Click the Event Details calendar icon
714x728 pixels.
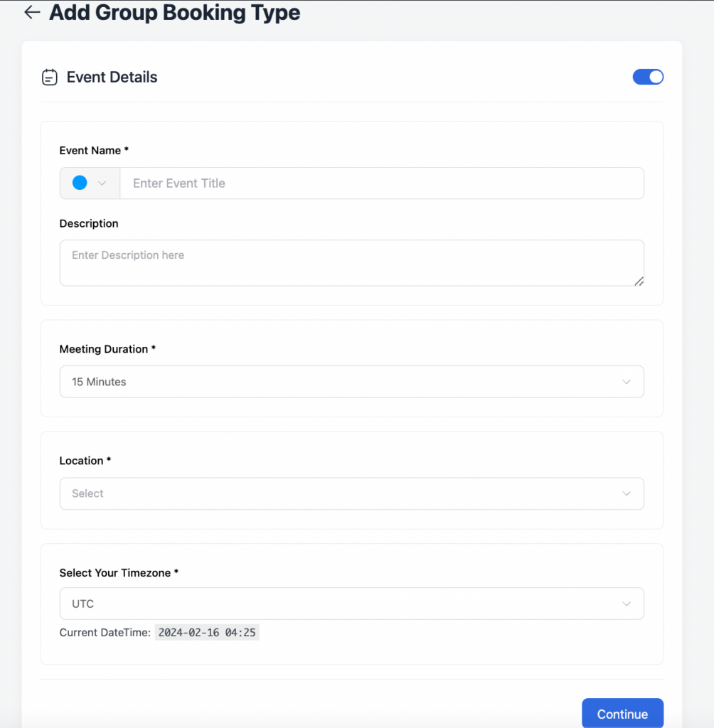(x=49, y=77)
